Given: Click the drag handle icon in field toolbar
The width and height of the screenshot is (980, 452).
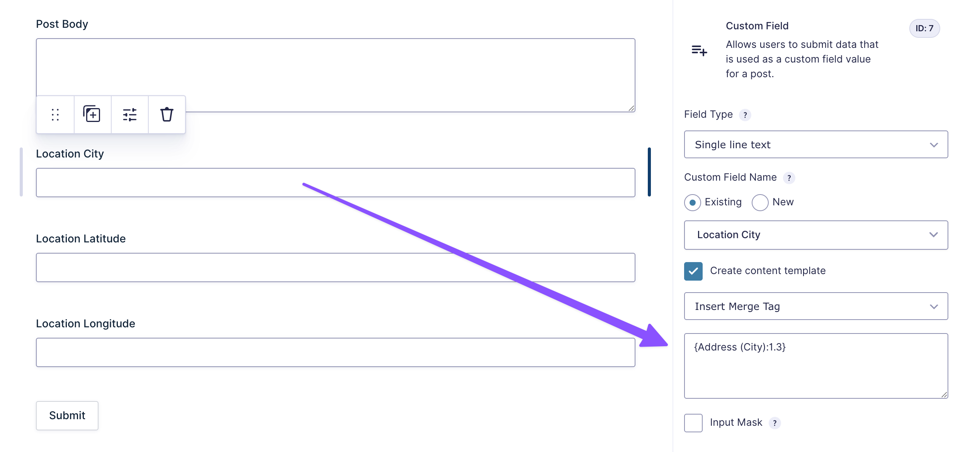Looking at the screenshot, I should point(55,115).
